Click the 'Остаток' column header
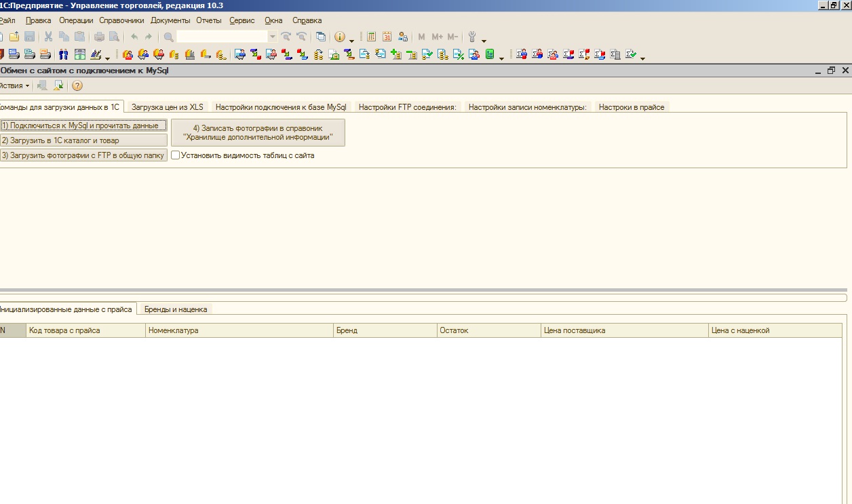The height and width of the screenshot is (504, 852). (x=488, y=330)
